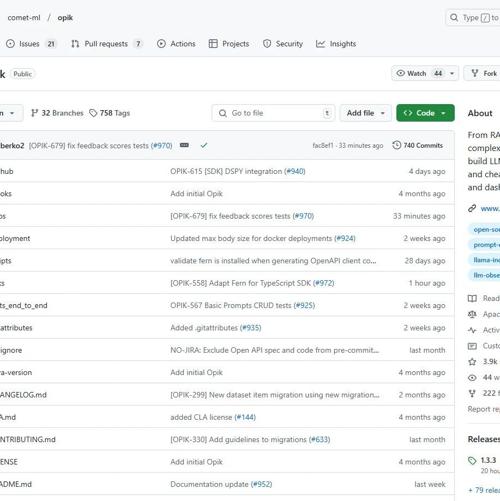Click the Issues circle icon
This screenshot has width=500, height=501.
point(10,44)
